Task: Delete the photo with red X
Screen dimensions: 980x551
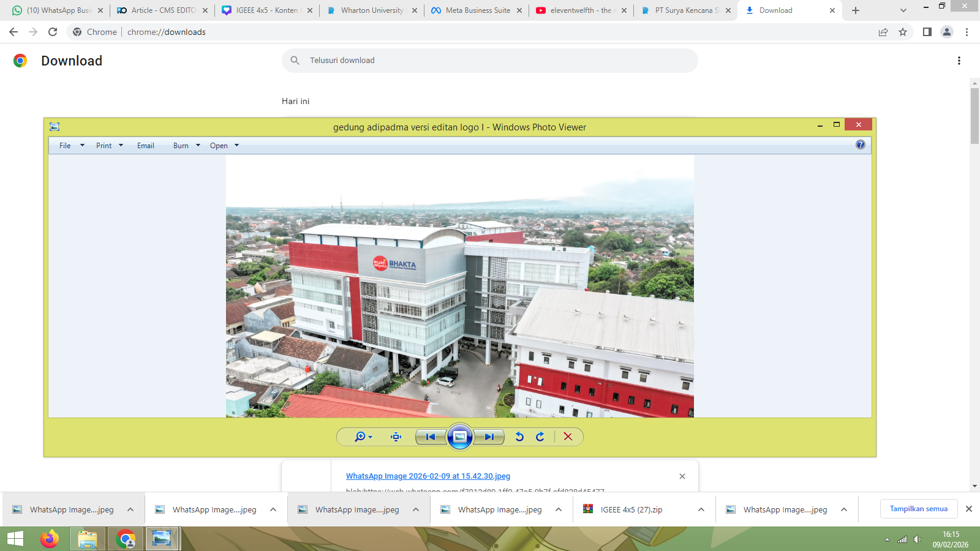Action: tap(568, 437)
